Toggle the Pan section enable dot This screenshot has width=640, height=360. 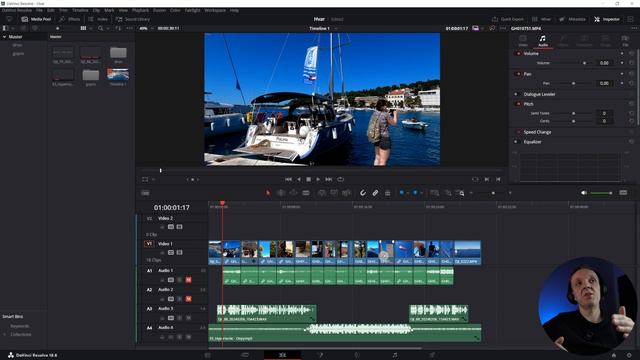coord(518,74)
